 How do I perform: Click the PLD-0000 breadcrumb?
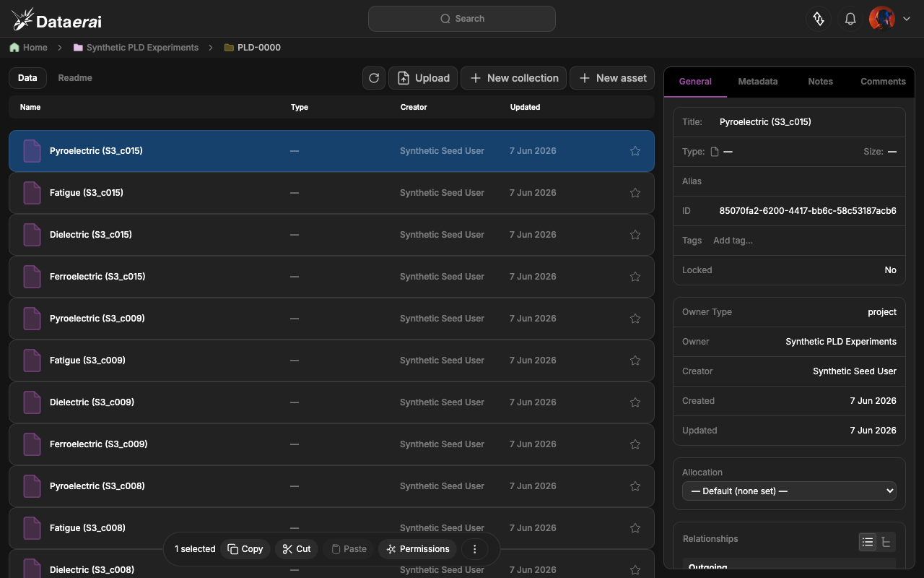(x=252, y=48)
